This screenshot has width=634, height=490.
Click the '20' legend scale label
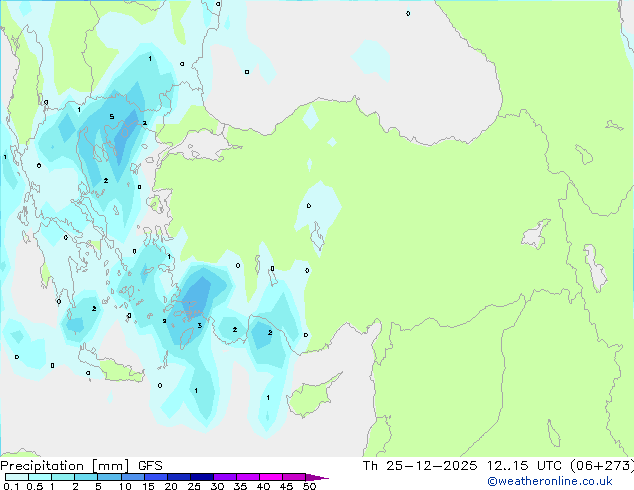click(171, 486)
